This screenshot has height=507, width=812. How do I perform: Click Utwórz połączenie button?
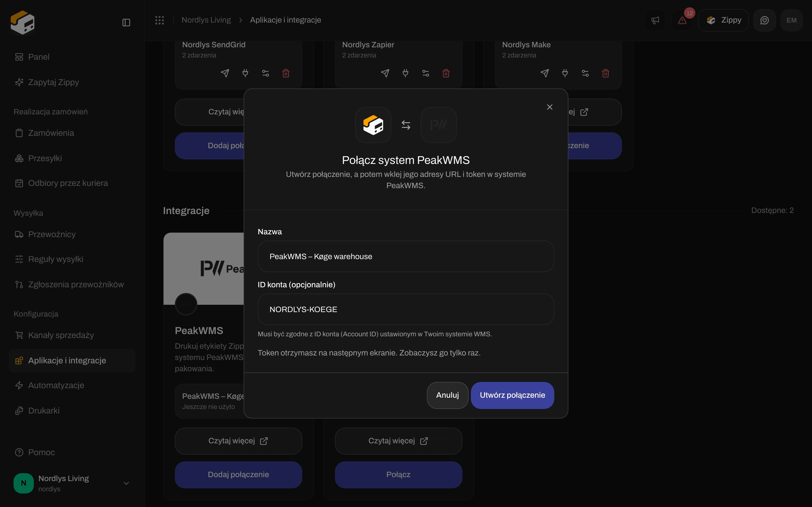[x=512, y=395]
